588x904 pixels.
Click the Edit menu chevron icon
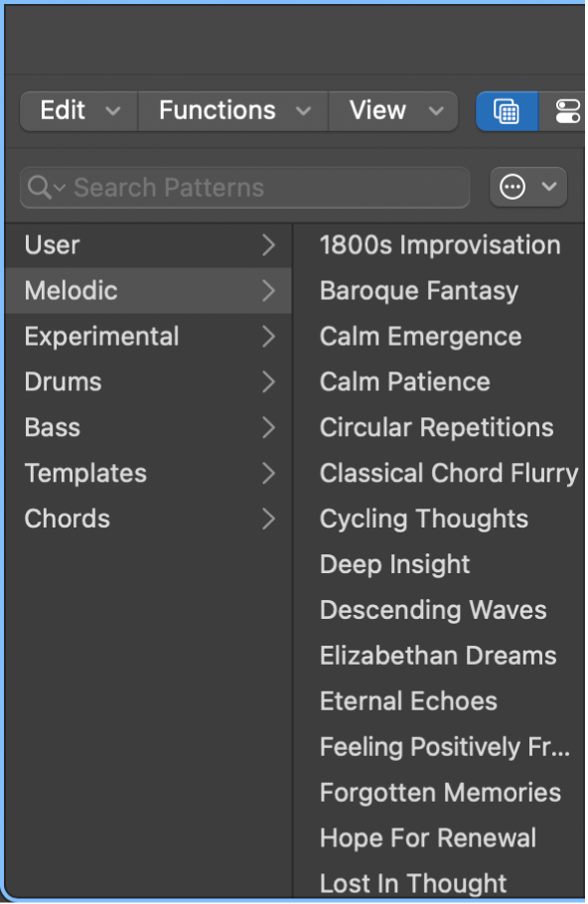pos(113,111)
